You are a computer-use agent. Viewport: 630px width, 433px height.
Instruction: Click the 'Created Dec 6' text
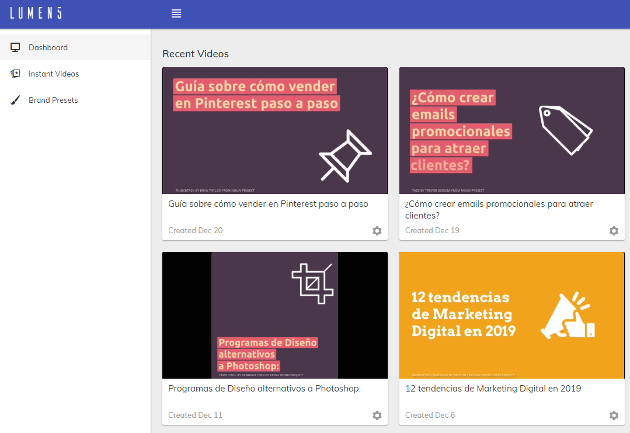(430, 415)
